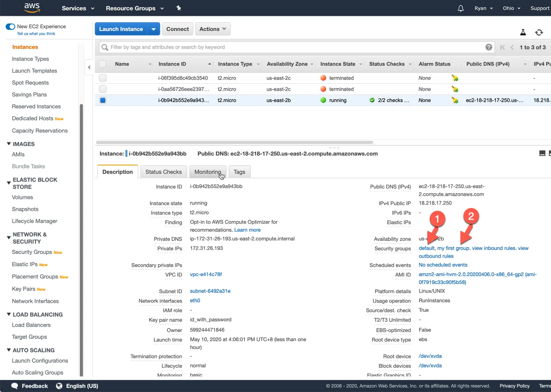The width and height of the screenshot is (551, 392).
Task: Open the Privacy Policy link
Action: point(515,386)
